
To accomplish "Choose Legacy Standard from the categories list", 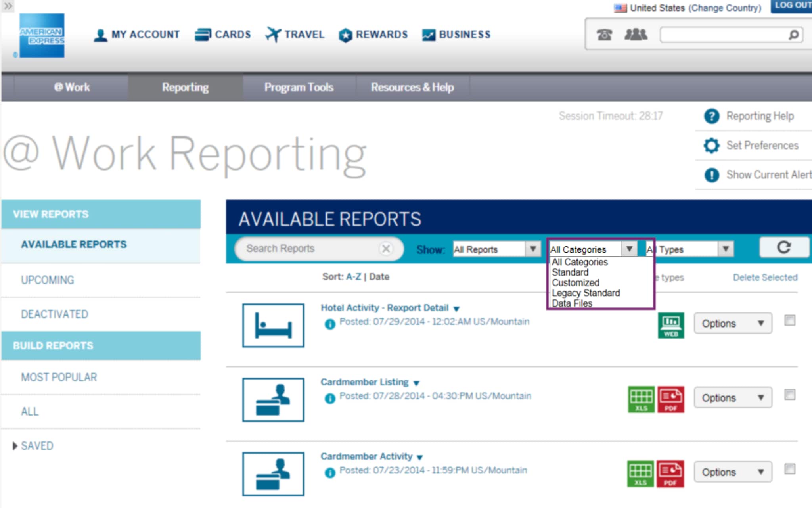I will pos(586,293).
